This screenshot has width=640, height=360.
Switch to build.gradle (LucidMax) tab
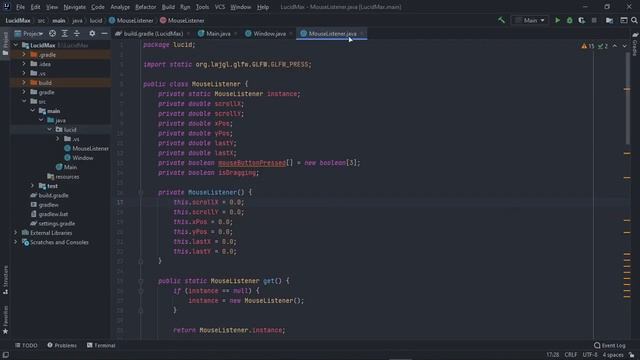tap(153, 33)
